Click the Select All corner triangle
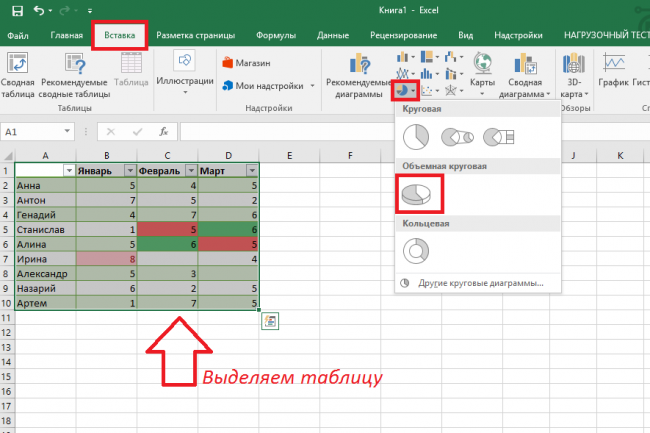The width and height of the screenshot is (650, 433). click(7, 156)
